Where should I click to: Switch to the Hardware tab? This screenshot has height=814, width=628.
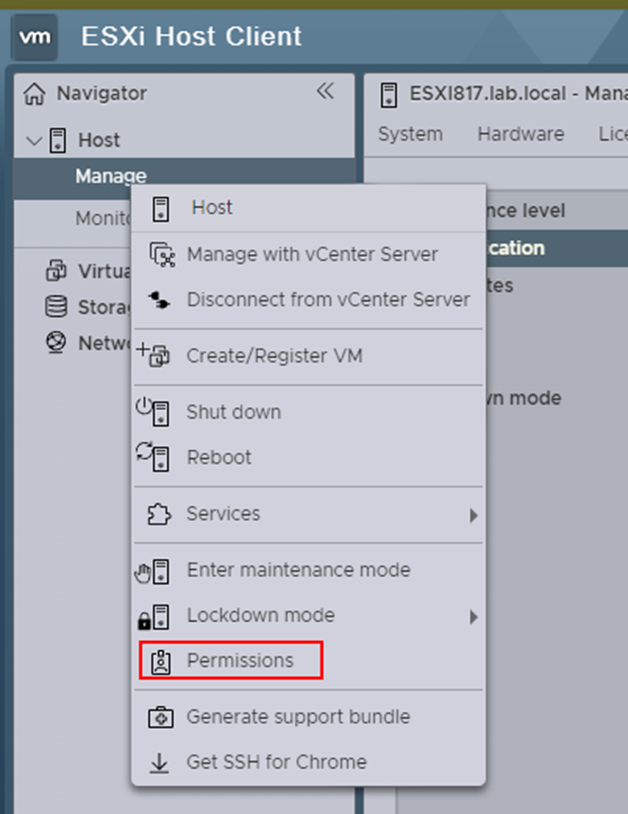point(520,134)
